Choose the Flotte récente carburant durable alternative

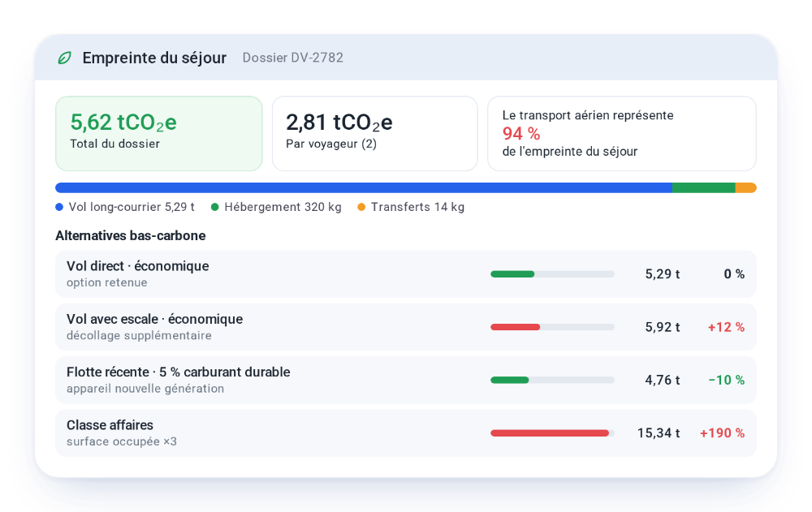tap(406, 380)
